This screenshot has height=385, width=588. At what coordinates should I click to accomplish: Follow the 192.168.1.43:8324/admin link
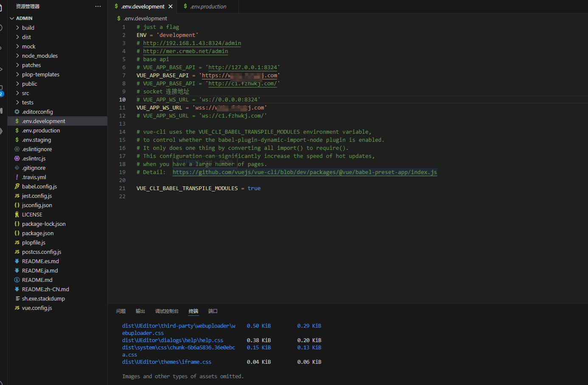tap(192, 43)
